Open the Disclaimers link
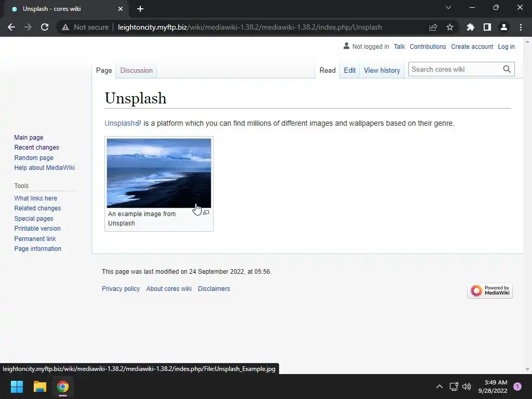This screenshot has height=399, width=532. (214, 289)
